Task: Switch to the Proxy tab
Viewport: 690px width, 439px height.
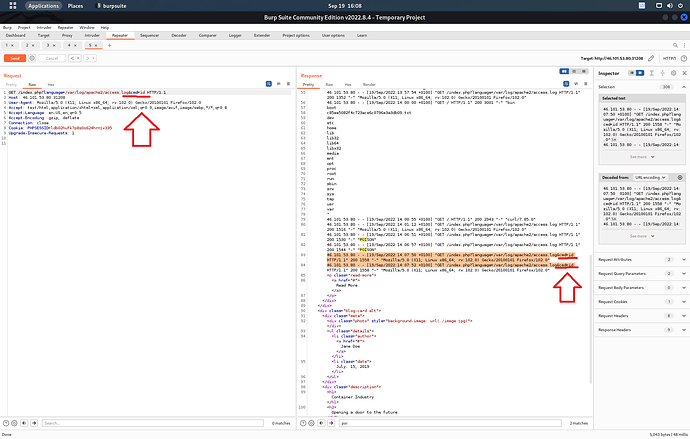Action: point(67,35)
